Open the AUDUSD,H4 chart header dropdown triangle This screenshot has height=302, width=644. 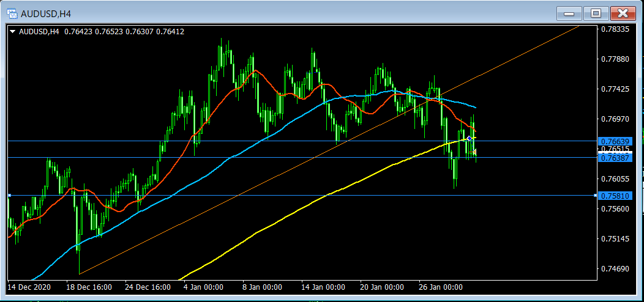click(12, 32)
